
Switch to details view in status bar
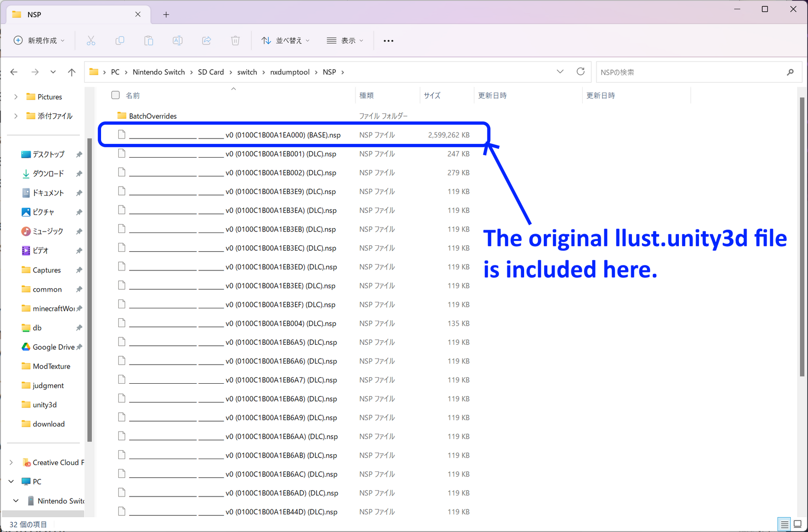[784, 524]
